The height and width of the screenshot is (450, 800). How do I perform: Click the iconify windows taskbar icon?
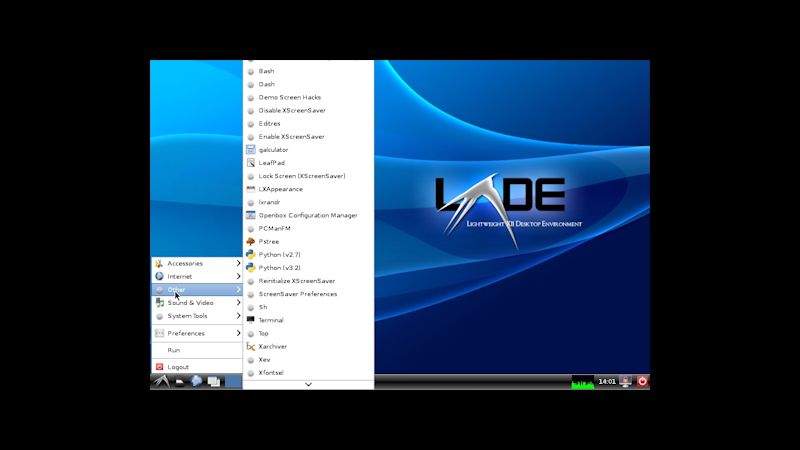point(214,382)
